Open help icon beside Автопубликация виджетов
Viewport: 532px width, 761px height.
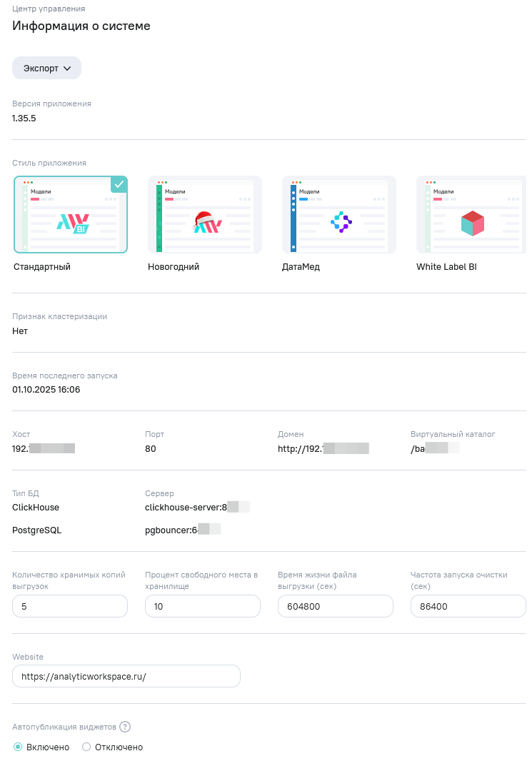click(x=125, y=727)
